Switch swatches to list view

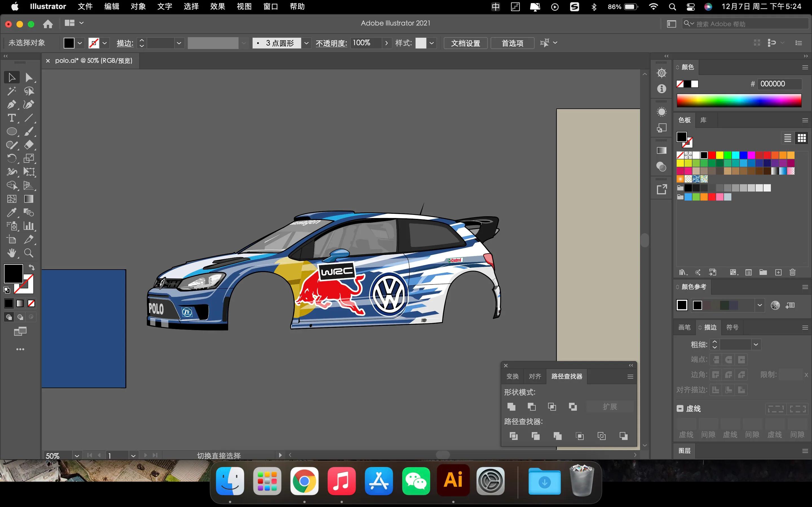(787, 138)
